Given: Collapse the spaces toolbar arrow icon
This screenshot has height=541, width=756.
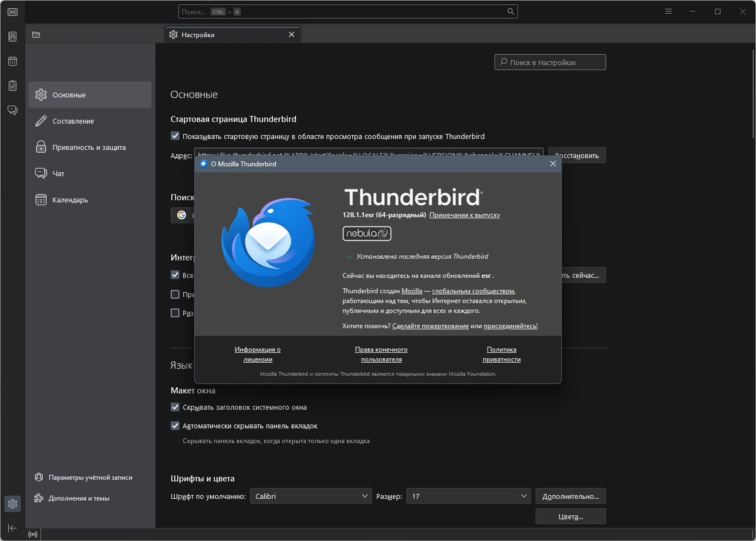Looking at the screenshot, I should pyautogui.click(x=12, y=528).
